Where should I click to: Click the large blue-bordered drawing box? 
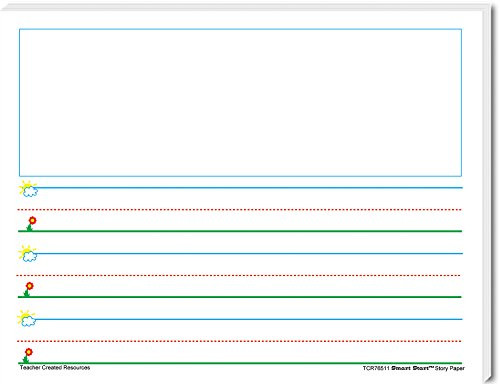tap(240, 102)
